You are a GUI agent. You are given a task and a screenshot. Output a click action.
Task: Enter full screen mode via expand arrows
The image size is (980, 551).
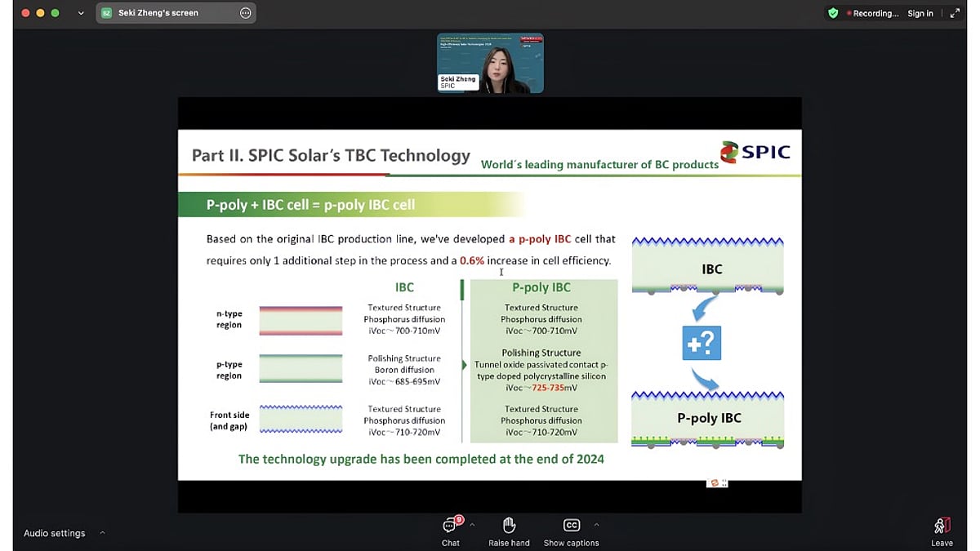955,13
